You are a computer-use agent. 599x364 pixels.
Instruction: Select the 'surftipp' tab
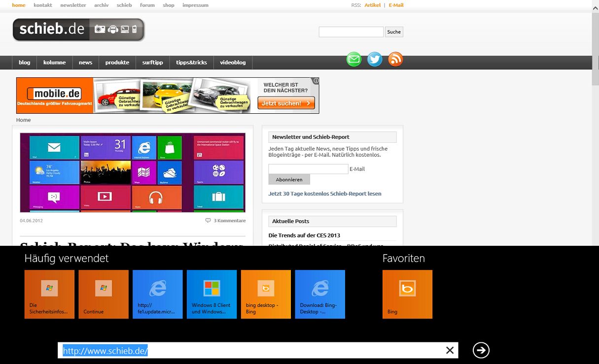(153, 63)
